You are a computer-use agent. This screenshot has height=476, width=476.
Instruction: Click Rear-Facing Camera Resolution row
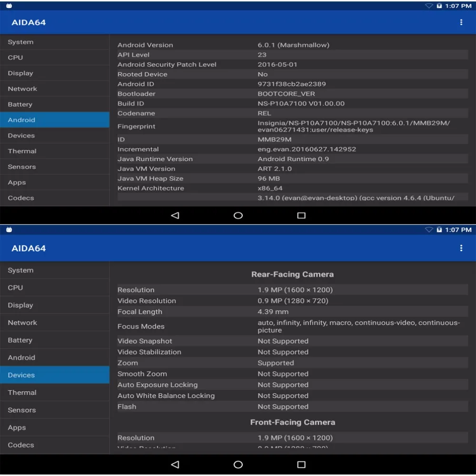coord(293,289)
